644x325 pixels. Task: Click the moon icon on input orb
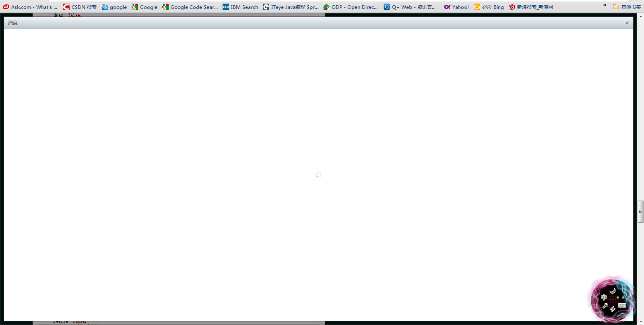[613, 291]
